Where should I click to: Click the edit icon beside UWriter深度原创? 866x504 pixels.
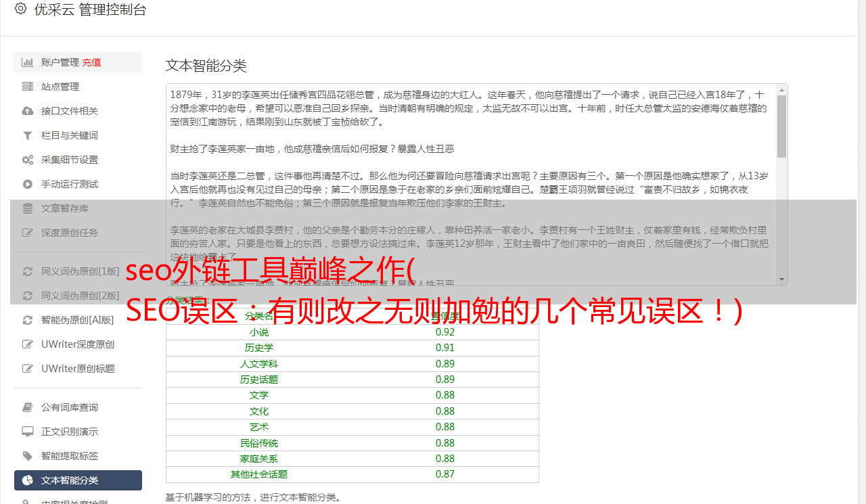tap(28, 344)
